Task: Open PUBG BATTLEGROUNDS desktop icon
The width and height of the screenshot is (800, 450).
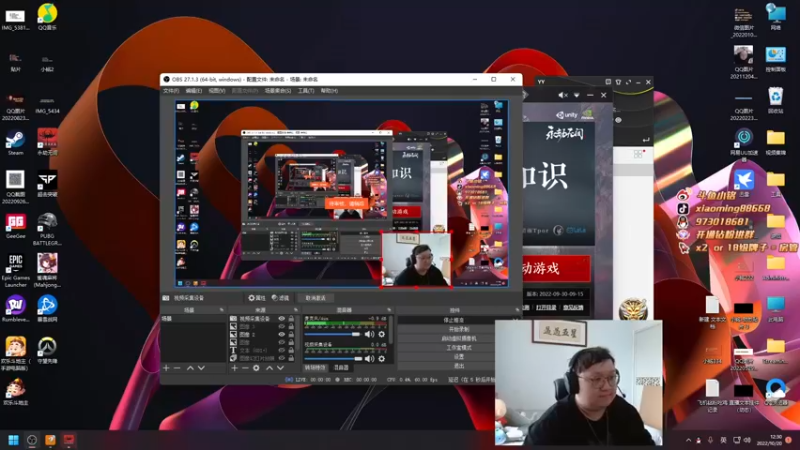Action: click(47, 229)
